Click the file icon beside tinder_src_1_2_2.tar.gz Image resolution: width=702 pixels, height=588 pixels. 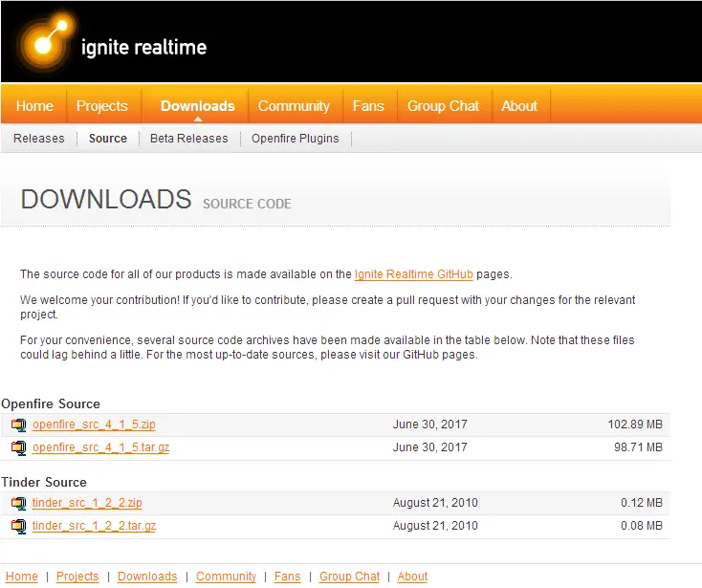[19, 526]
